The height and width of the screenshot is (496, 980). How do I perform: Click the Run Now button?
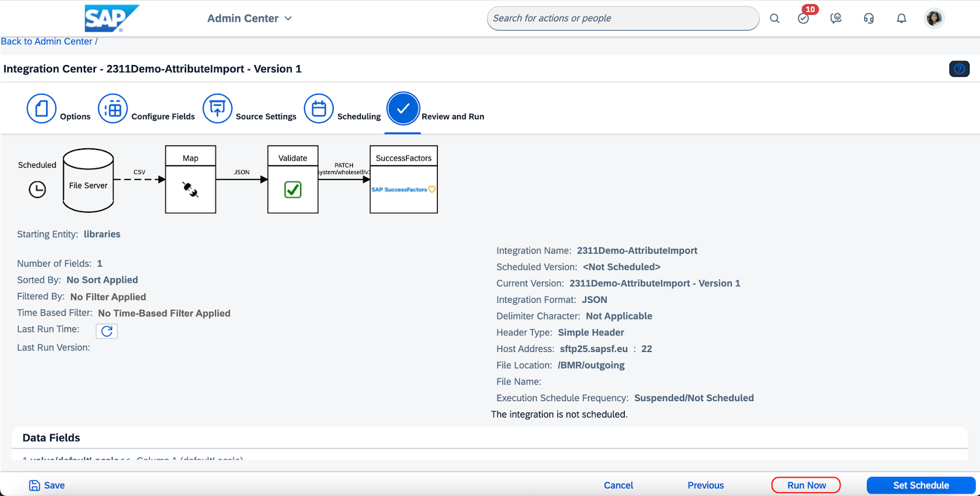[x=806, y=485]
